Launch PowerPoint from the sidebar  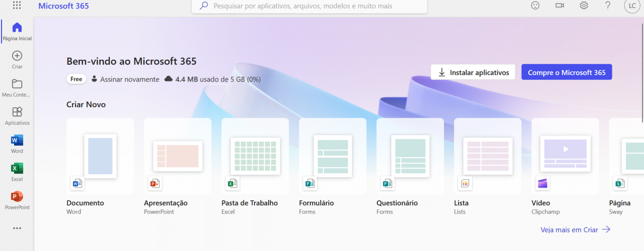(x=17, y=200)
